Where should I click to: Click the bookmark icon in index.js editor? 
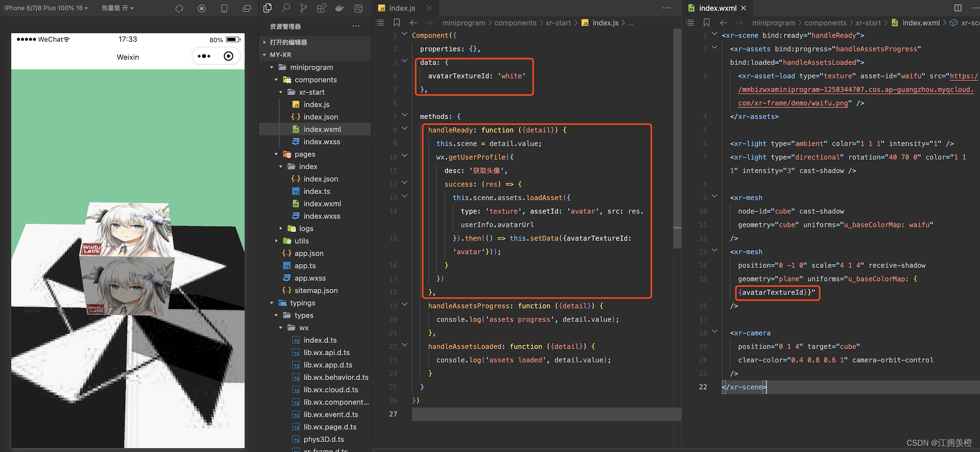click(397, 22)
